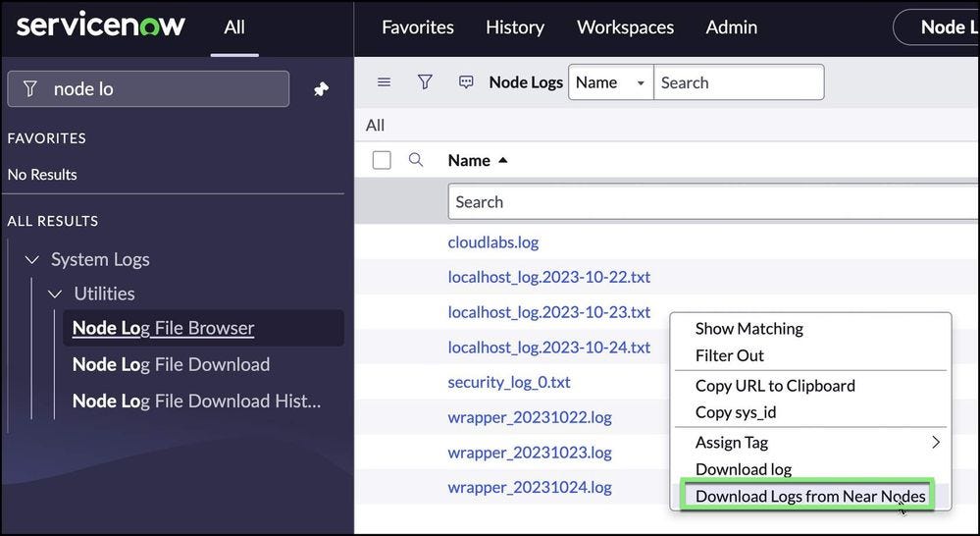Open the Workspaces menu
Viewport: 980px width, 536px height.
click(625, 27)
